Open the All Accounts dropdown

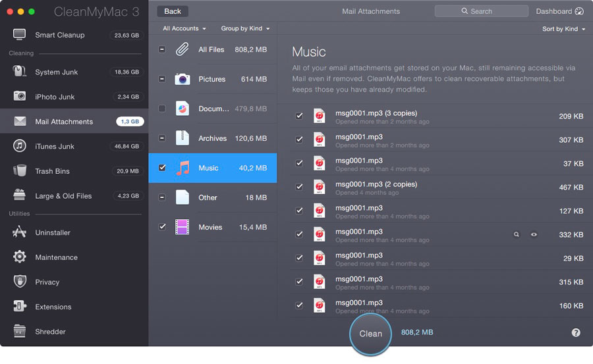point(184,28)
